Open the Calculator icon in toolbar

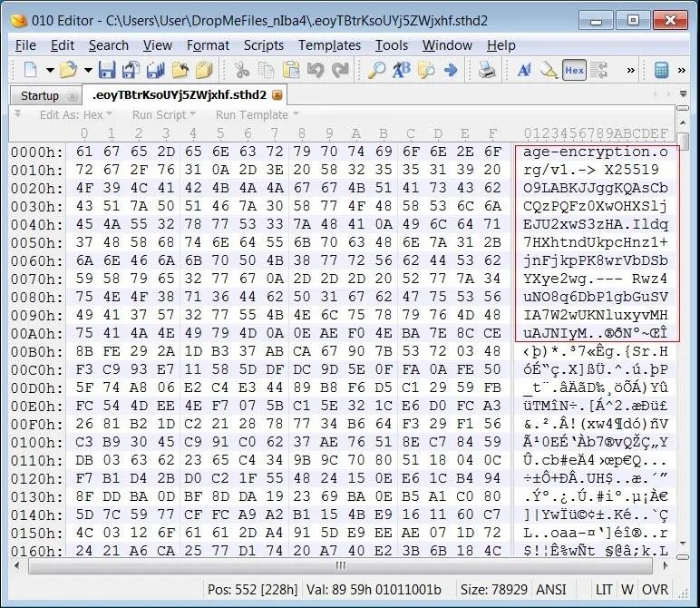click(x=662, y=70)
